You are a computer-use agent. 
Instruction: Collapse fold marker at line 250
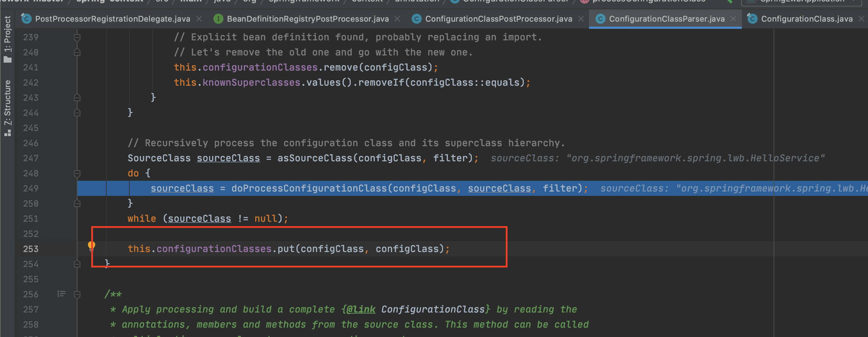77,203
